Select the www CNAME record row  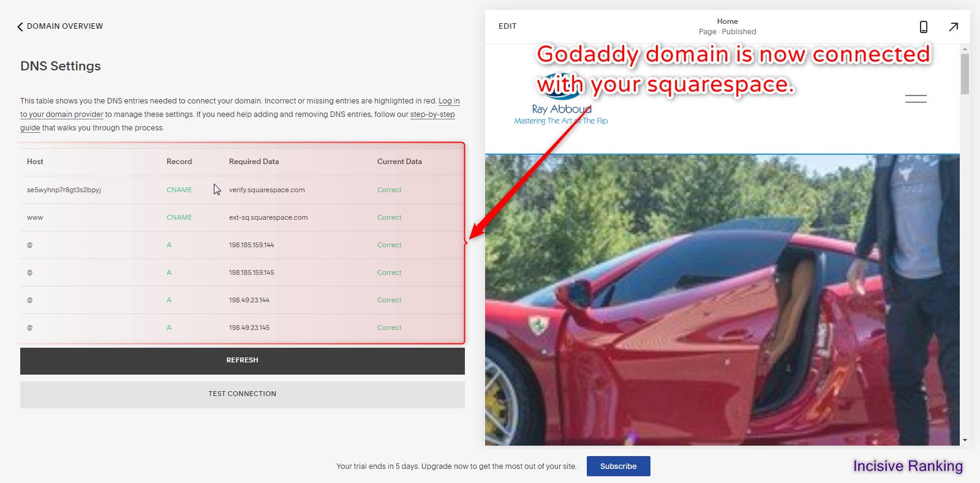tap(242, 217)
